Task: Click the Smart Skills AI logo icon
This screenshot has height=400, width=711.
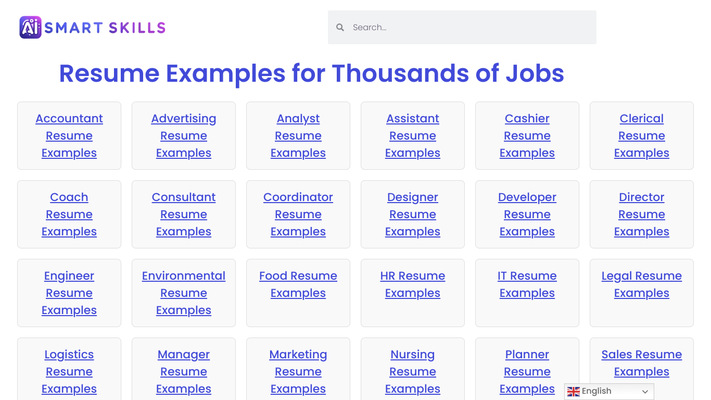Action: [30, 27]
